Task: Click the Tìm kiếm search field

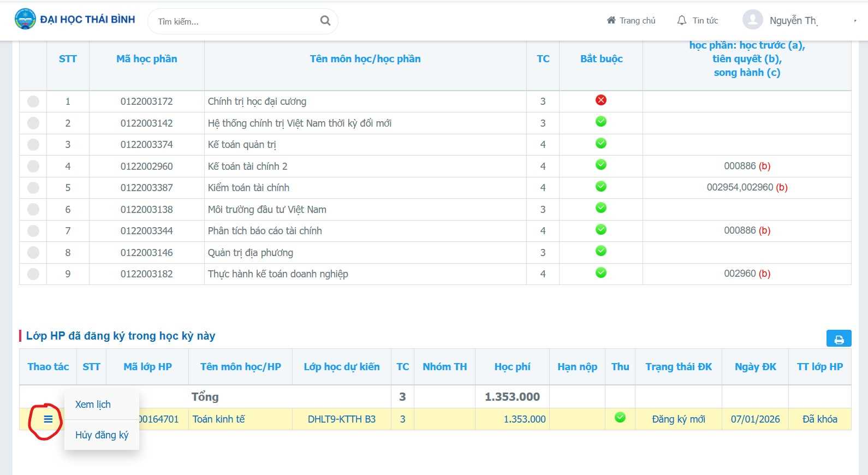Action: click(235, 21)
